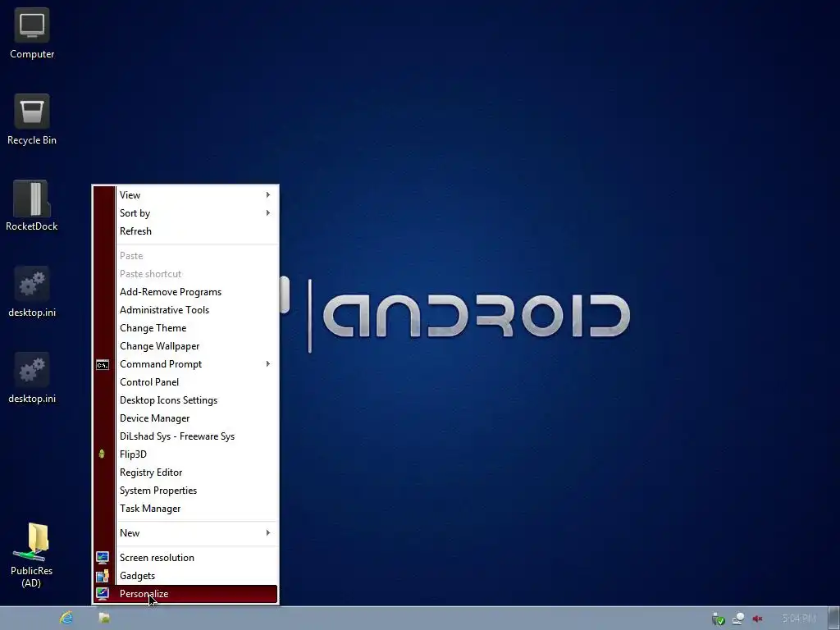Image resolution: width=840 pixels, height=630 pixels.
Task: Click the Screen resolution monitor icon
Action: coord(103,558)
